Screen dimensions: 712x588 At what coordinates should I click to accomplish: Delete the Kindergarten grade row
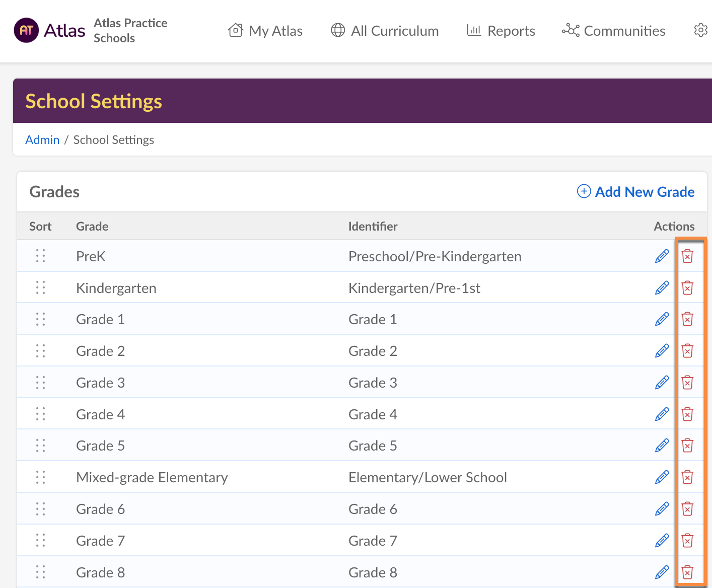tap(687, 288)
